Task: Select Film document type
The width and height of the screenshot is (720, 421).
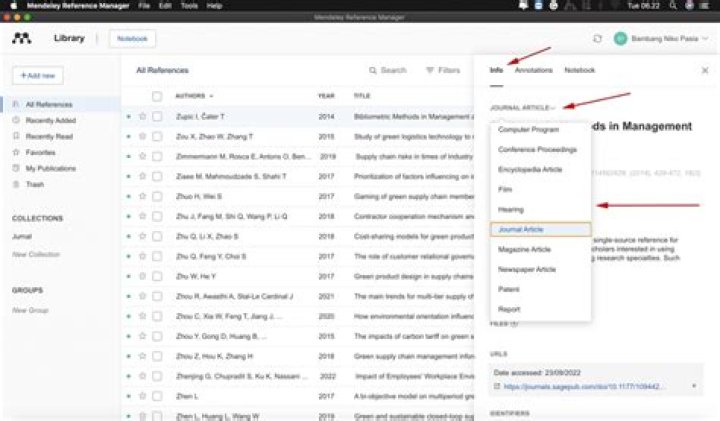Action: (x=540, y=189)
